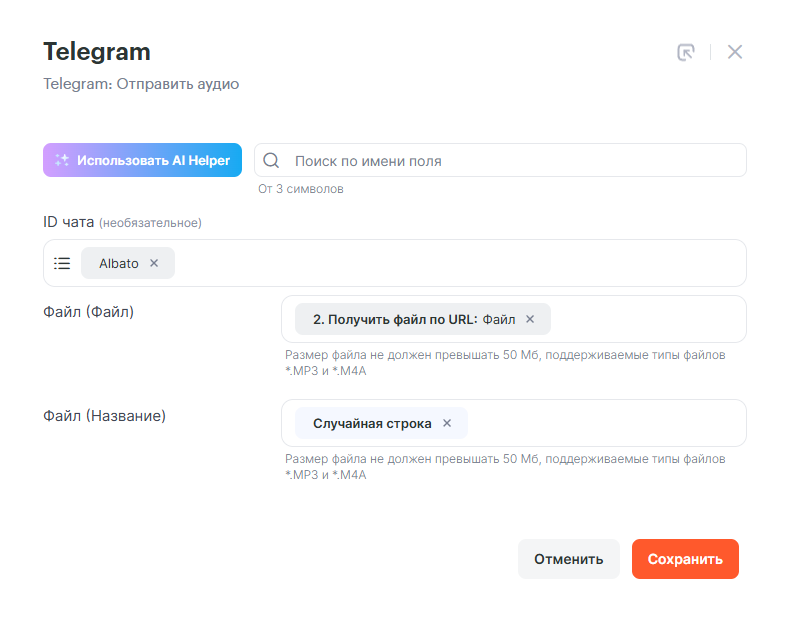Click the magnifier icon in the search box

[x=271, y=161]
